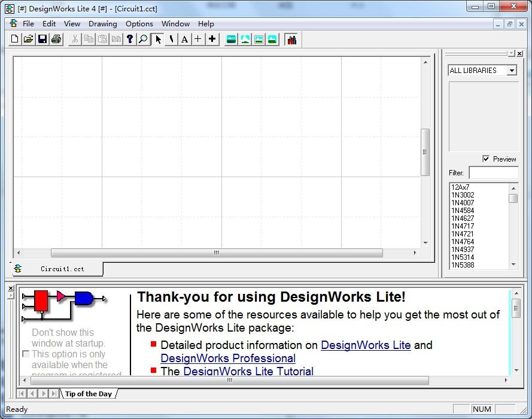This screenshot has width=532, height=419.
Task: Click the canvas horizontal scrollbar thumb
Action: [217, 253]
